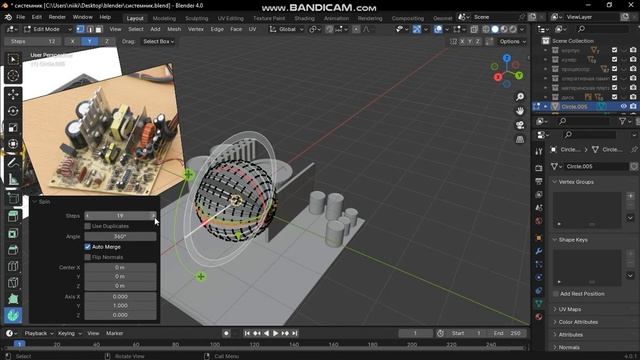
Task: Open the Mesh menu
Action: pos(174,29)
